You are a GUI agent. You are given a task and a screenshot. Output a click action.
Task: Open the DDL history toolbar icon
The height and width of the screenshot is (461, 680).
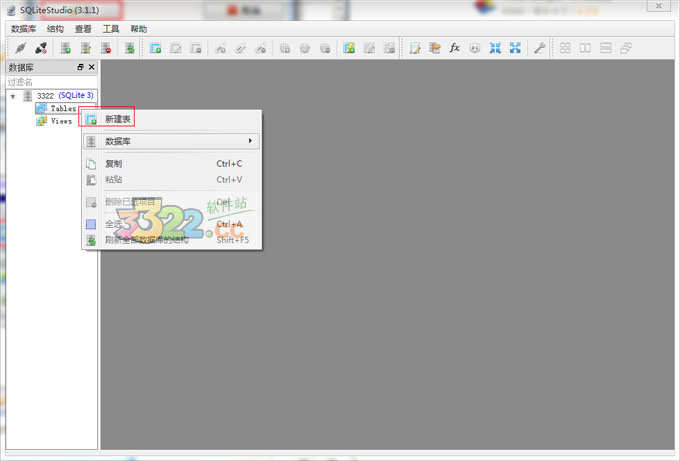435,48
